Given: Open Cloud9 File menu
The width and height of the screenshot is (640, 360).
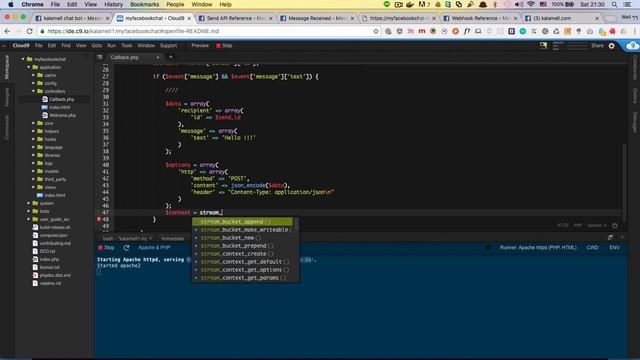Looking at the screenshot, I should (x=38, y=46).
